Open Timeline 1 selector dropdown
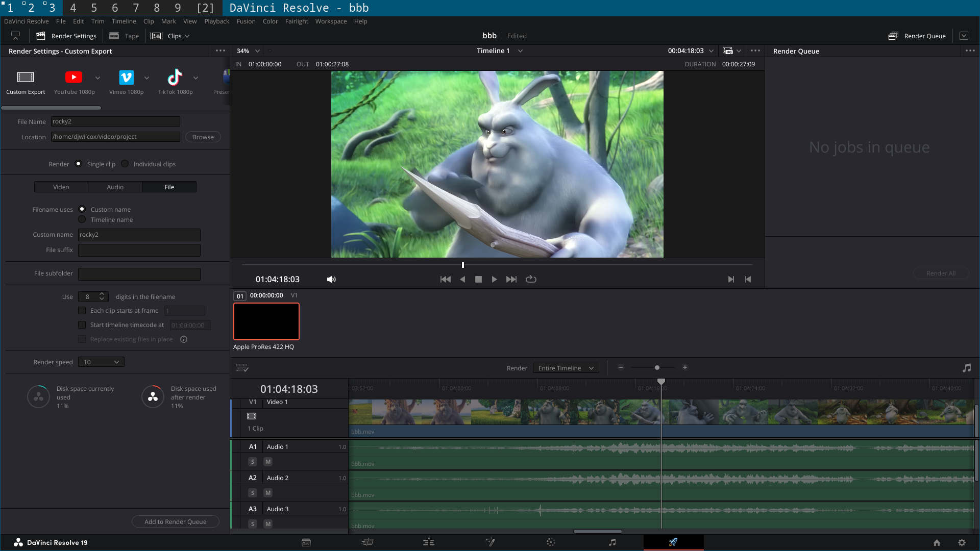Screen dimensions: 980x551 coord(500,51)
